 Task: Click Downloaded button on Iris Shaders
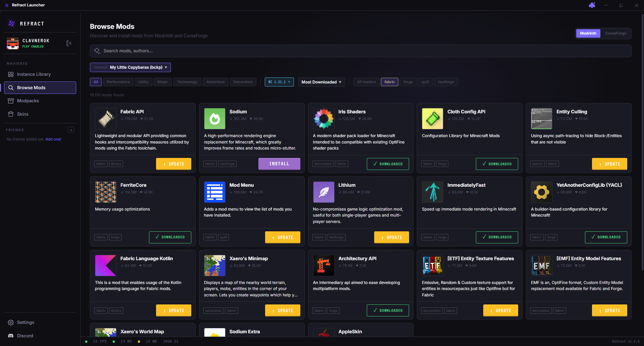pyautogui.click(x=388, y=164)
